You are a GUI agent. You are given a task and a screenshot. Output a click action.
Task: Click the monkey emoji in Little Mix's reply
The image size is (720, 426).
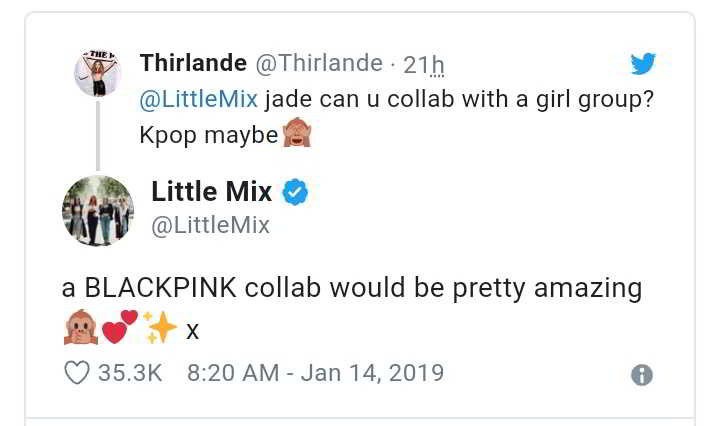coord(79,327)
